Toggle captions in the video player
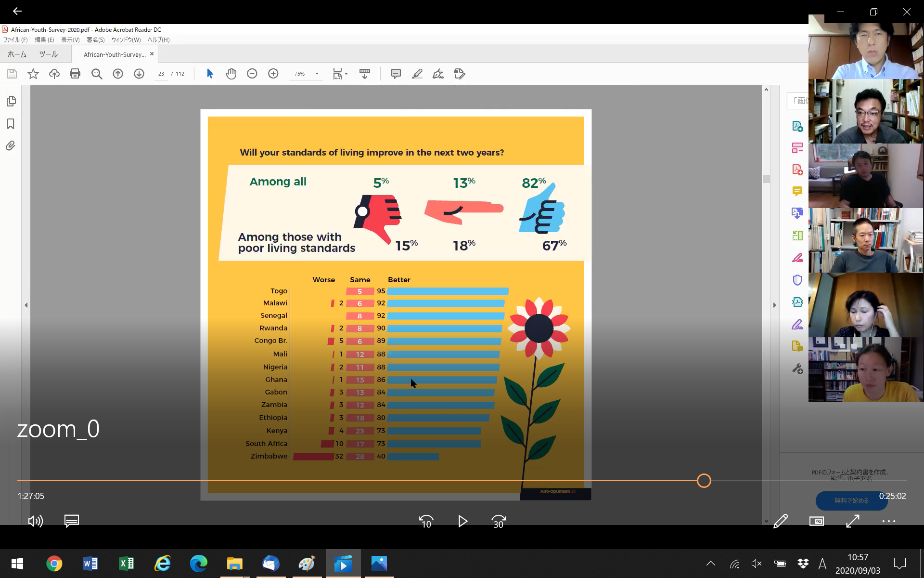This screenshot has height=578, width=924. point(72,521)
